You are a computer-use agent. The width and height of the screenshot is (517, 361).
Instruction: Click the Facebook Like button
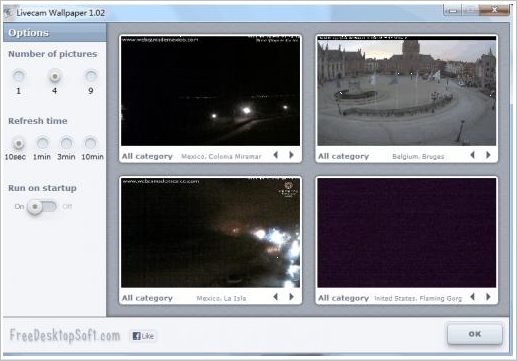pyautogui.click(x=143, y=336)
